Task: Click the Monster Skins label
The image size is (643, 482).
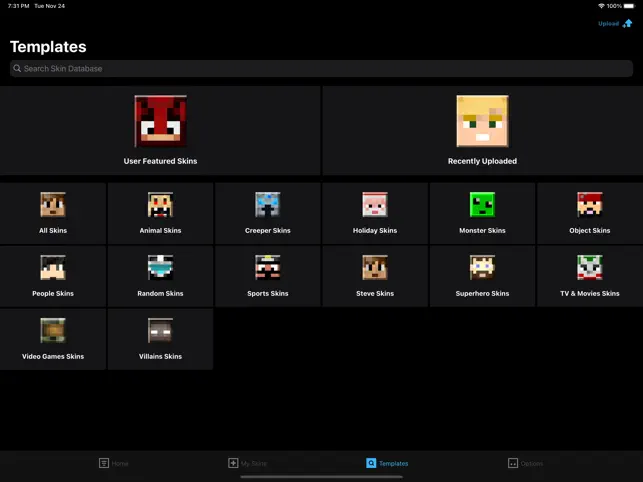Action: pyautogui.click(x=482, y=231)
